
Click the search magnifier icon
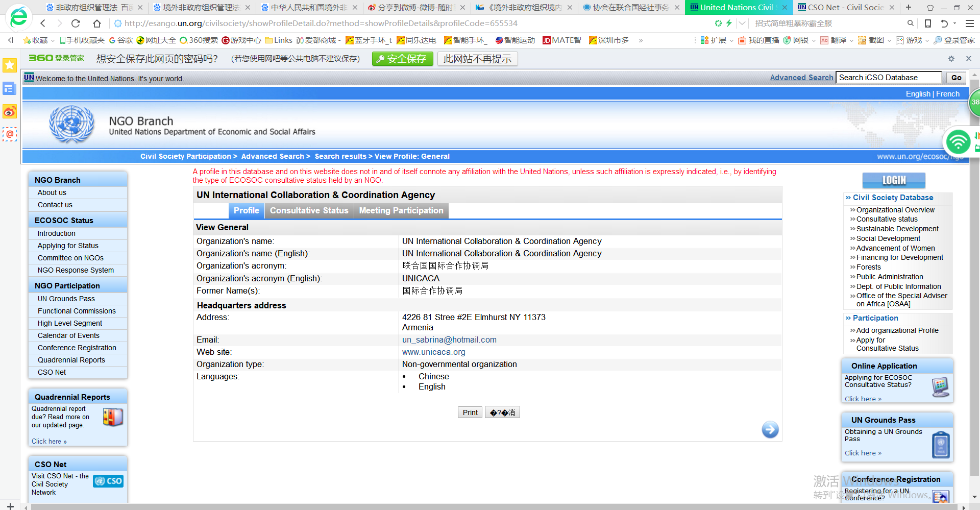click(x=911, y=23)
